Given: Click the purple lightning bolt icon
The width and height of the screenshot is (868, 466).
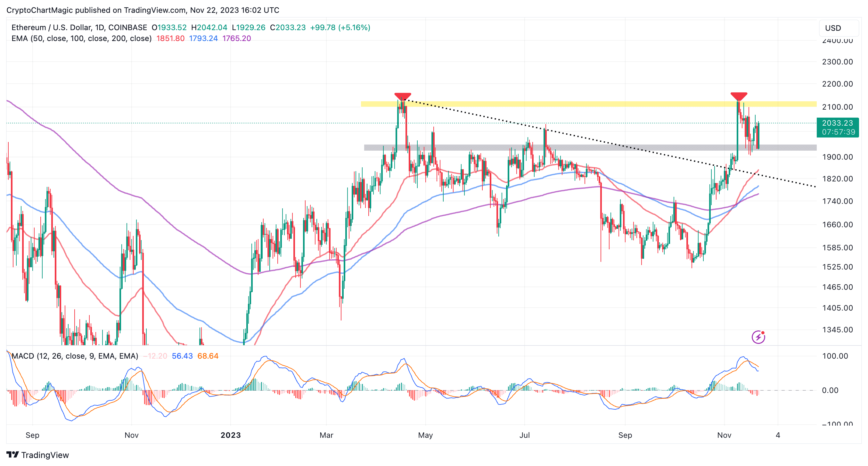Looking at the screenshot, I should click(758, 337).
